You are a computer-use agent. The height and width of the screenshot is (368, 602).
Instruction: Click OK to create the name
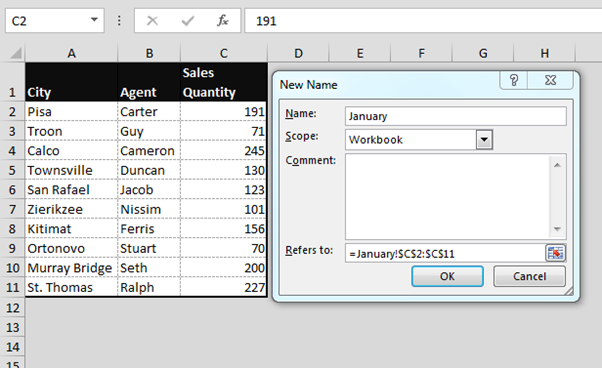coord(447,276)
